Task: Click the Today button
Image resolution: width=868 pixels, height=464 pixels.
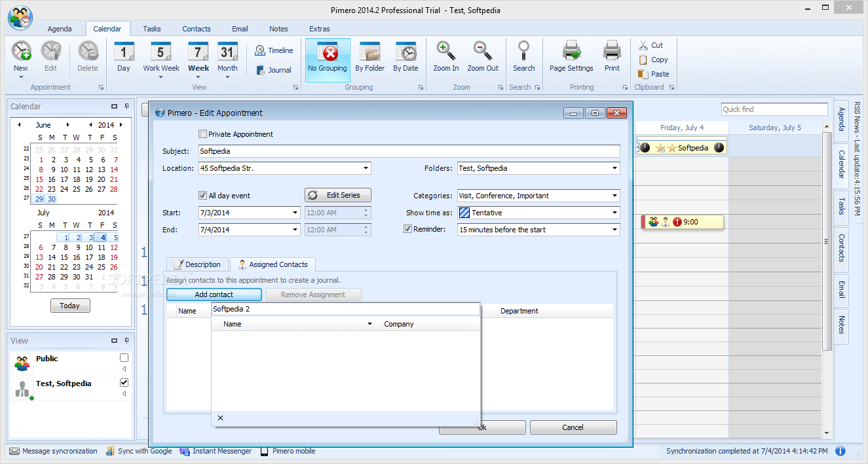Action: click(70, 306)
